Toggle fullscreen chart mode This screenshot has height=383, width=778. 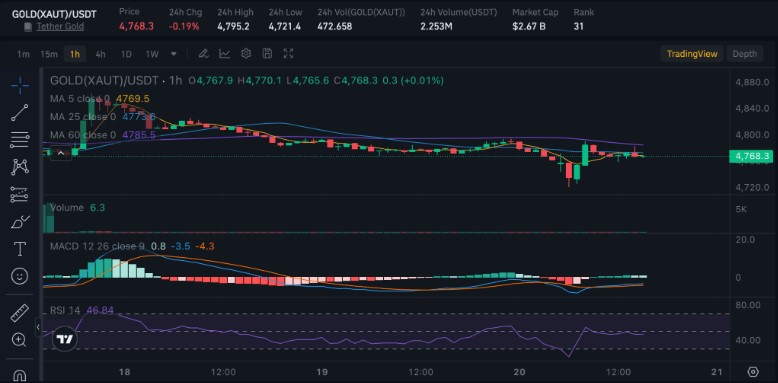288,54
